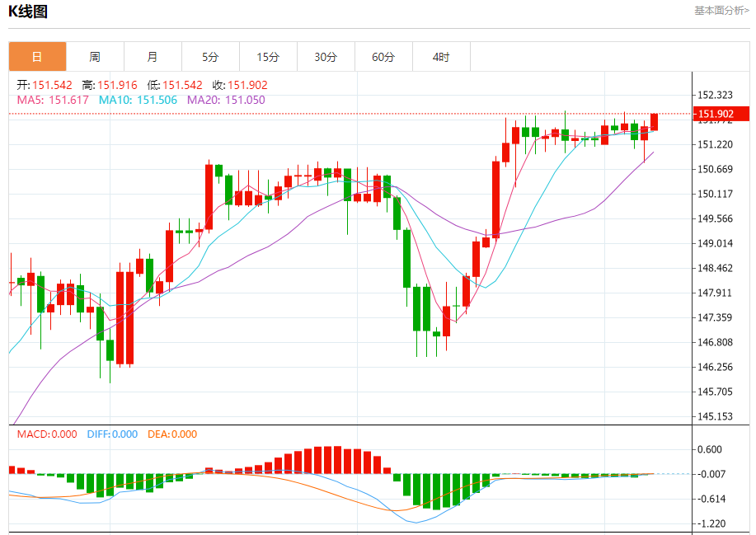Screen dimensions: 756x535
Task: Open the 4时 interval tab
Action: (441, 57)
